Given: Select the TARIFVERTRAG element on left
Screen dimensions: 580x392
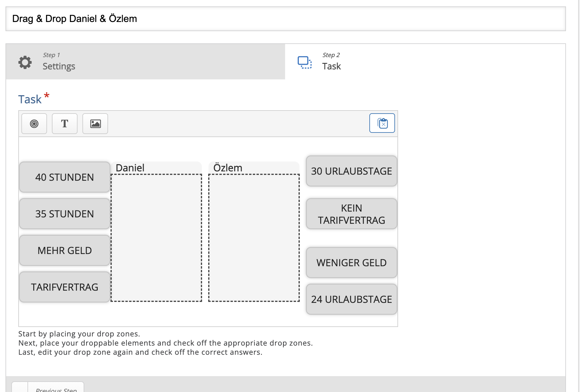Looking at the screenshot, I should click(64, 287).
